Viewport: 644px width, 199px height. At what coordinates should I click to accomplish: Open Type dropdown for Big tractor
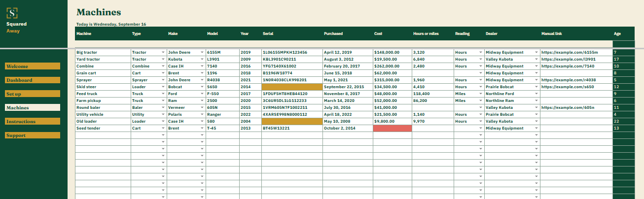(x=163, y=52)
